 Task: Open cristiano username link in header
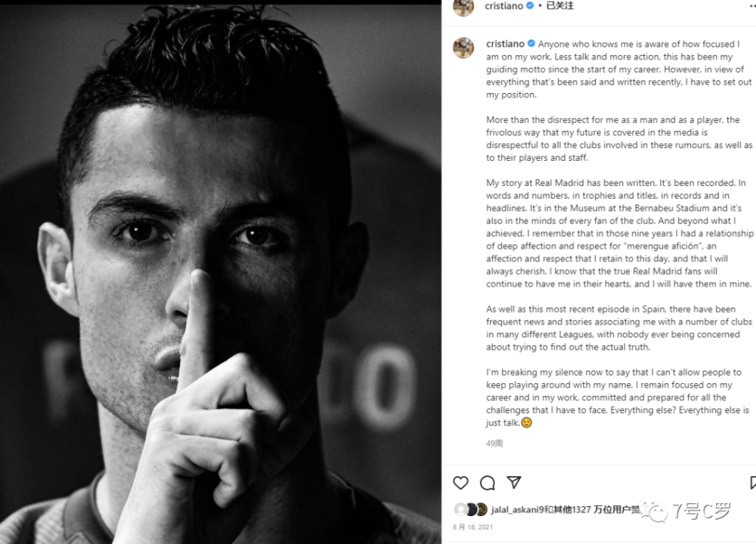tap(503, 6)
